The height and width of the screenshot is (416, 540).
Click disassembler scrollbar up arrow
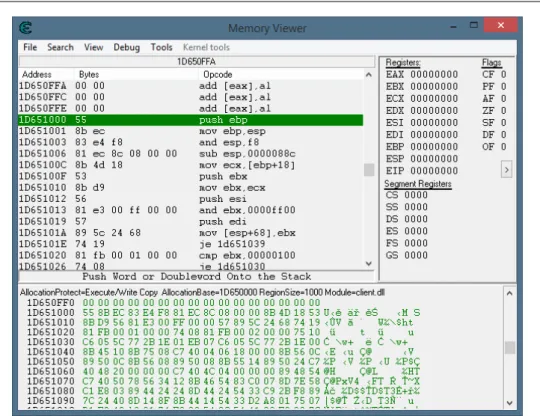coord(369,75)
